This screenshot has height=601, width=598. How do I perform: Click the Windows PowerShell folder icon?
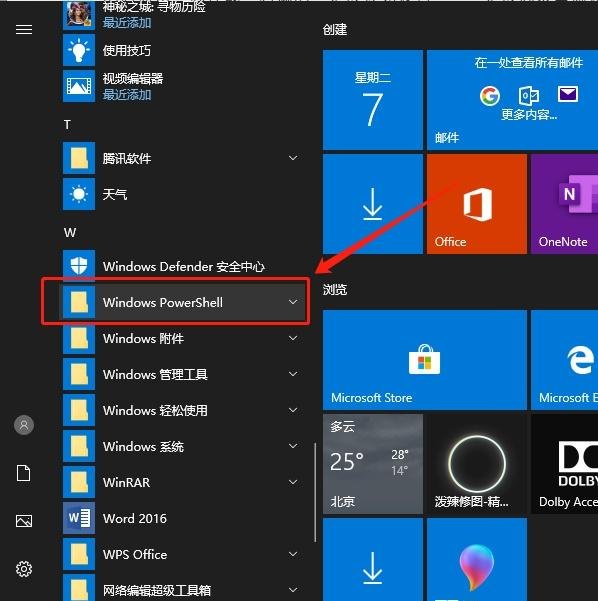79,302
